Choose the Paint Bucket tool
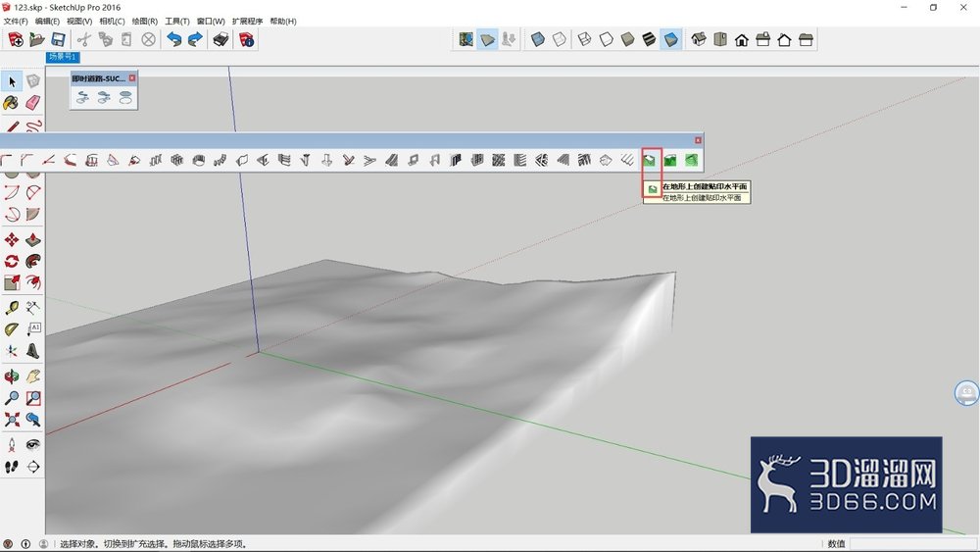The width and height of the screenshot is (980, 552). 11,103
